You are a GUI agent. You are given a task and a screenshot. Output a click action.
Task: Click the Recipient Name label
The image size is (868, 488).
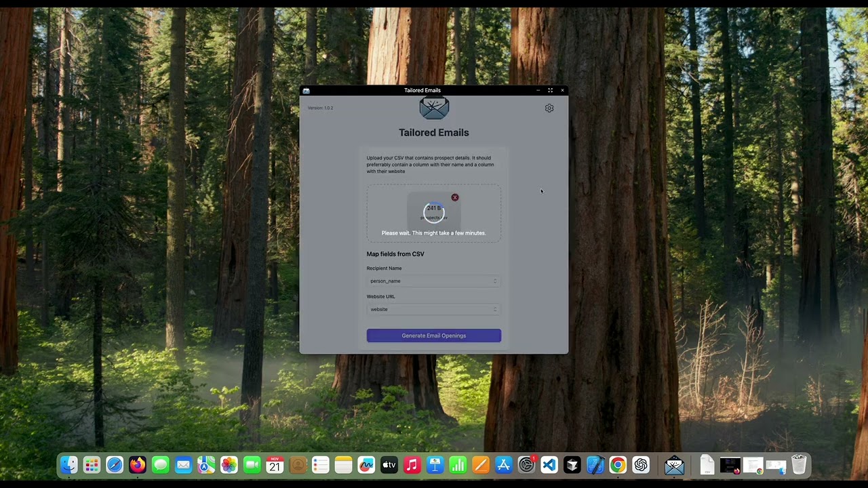(384, 268)
